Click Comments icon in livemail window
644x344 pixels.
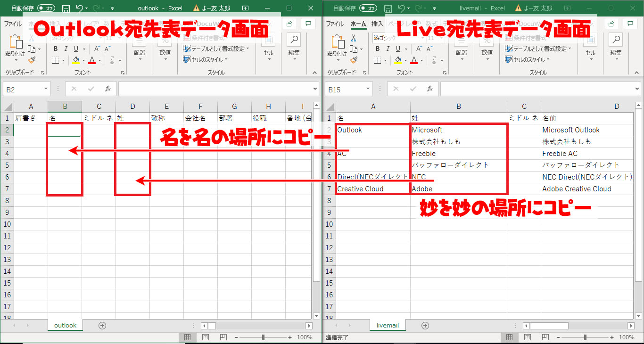tap(630, 24)
